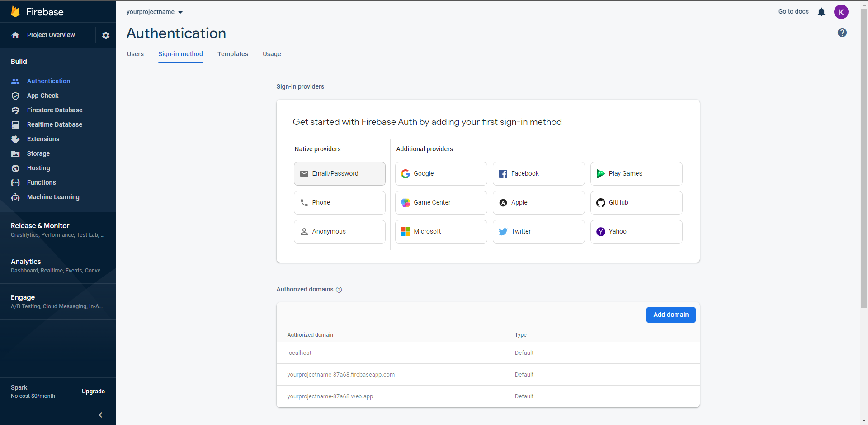Open Realtime Database in sidebar

55,124
